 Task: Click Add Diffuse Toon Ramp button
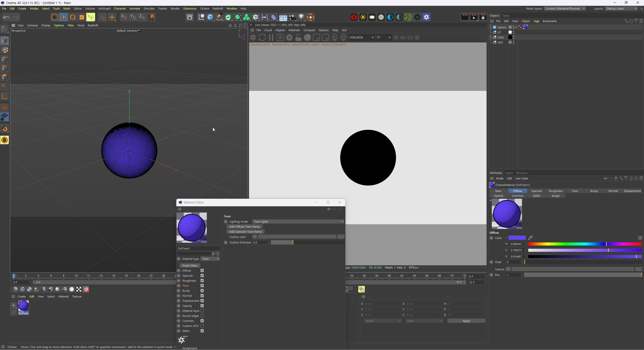pos(245,227)
